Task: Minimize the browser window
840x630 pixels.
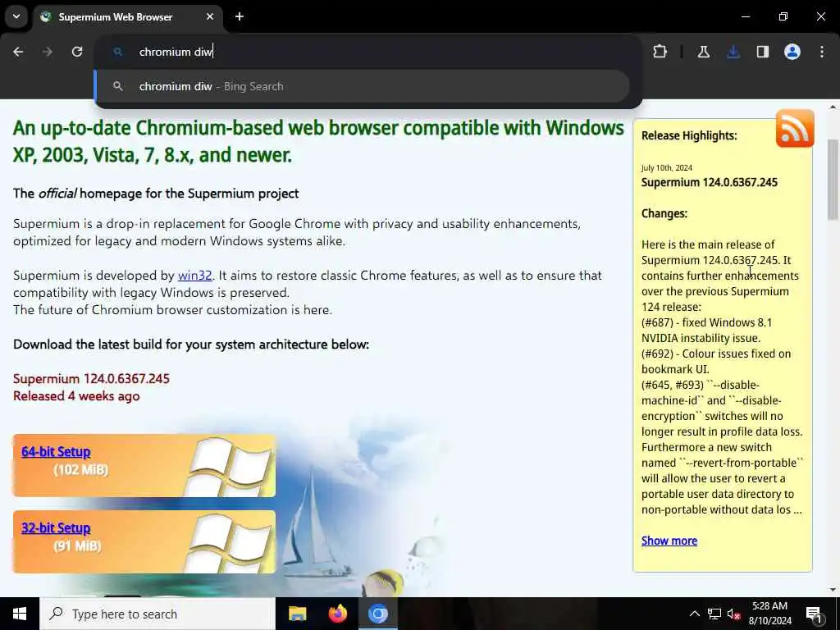Action: click(745, 16)
